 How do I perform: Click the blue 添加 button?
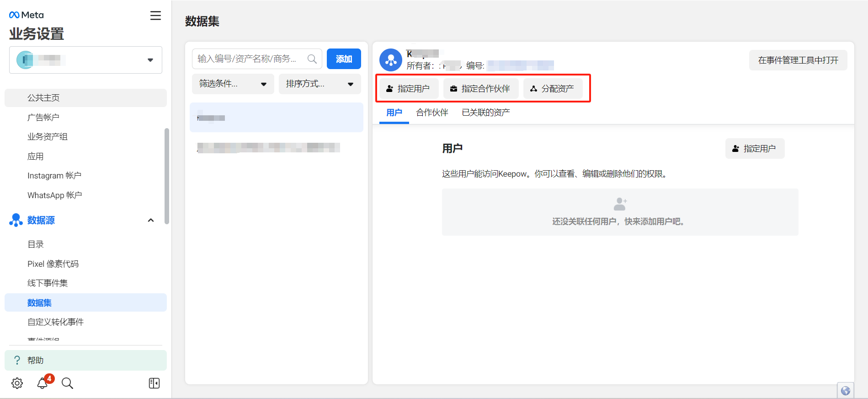(344, 59)
